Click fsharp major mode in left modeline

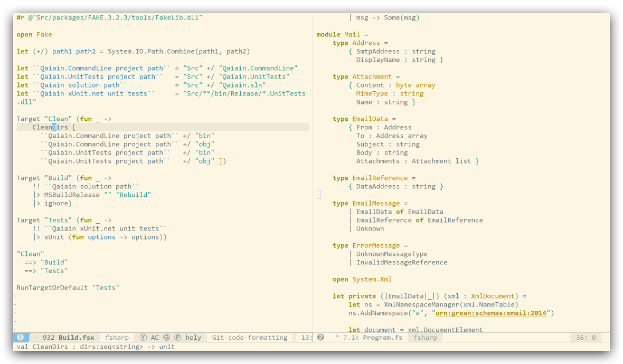pyautogui.click(x=117, y=338)
